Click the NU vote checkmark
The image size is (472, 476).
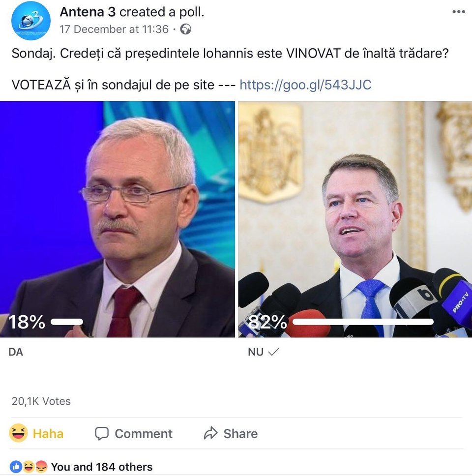click(x=273, y=352)
